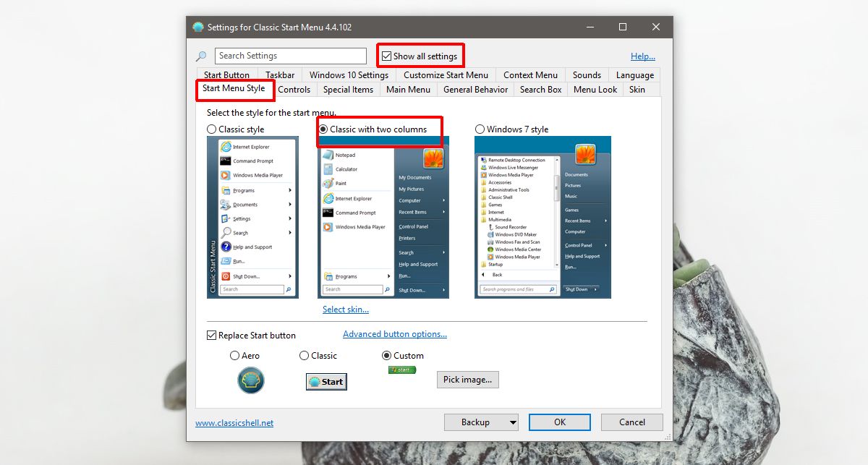The width and height of the screenshot is (868, 465).
Task: Choose the Aero button radio option
Action: tap(234, 356)
